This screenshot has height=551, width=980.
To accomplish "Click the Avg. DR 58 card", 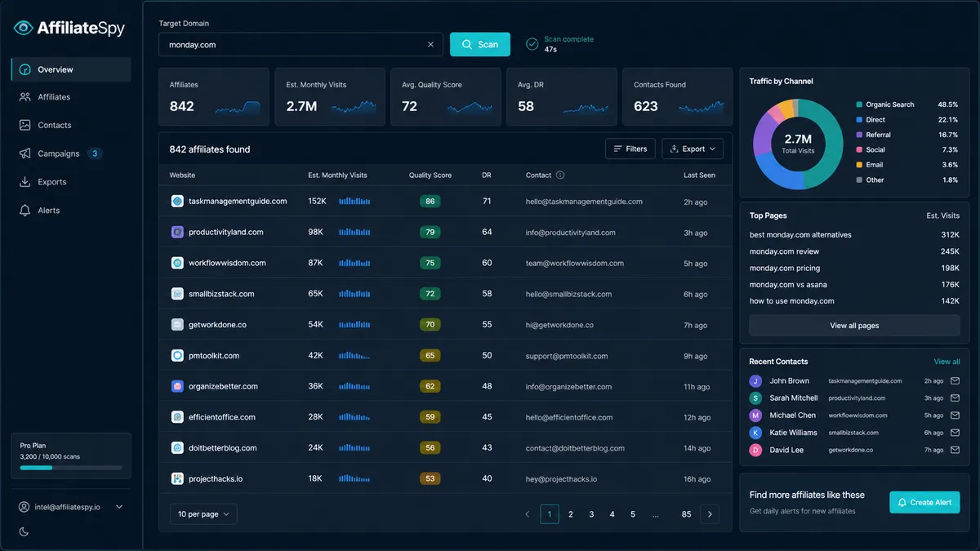I will (x=562, y=97).
